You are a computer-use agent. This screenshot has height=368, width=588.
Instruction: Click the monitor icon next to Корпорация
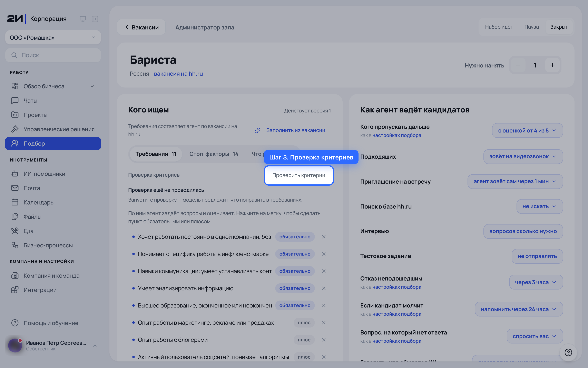(x=83, y=19)
